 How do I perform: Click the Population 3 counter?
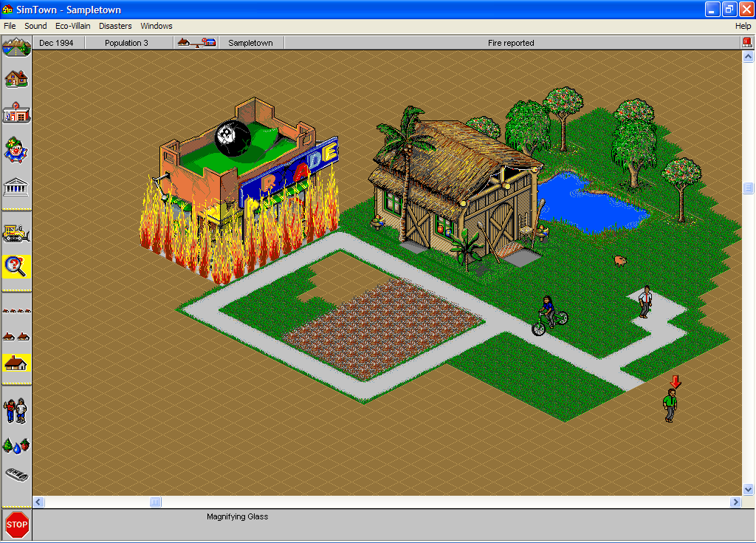tap(129, 42)
